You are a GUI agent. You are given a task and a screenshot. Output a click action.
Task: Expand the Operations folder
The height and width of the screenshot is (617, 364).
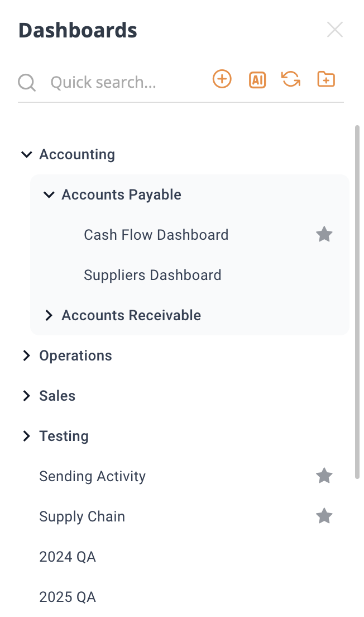pos(26,355)
